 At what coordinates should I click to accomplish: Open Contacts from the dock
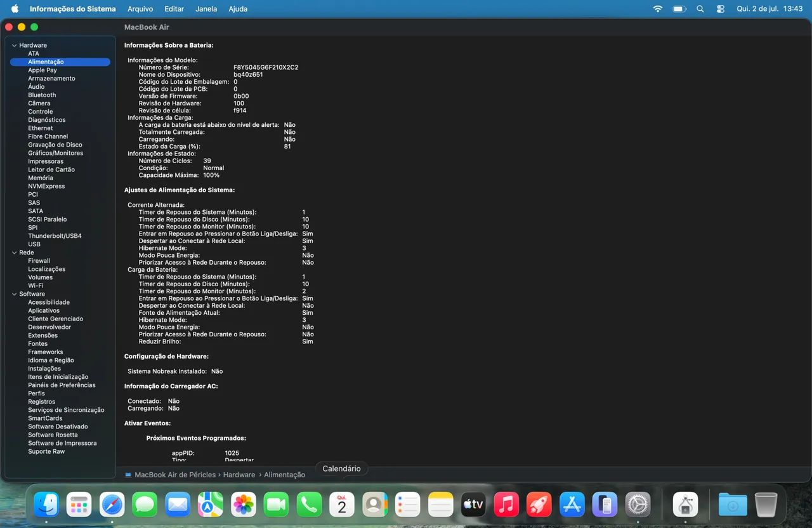(375, 505)
